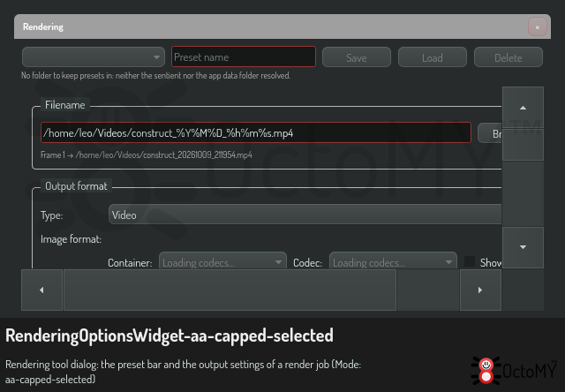Click the OctoMY logo icon
Image resolution: width=565 pixels, height=392 pixels.
(486, 371)
